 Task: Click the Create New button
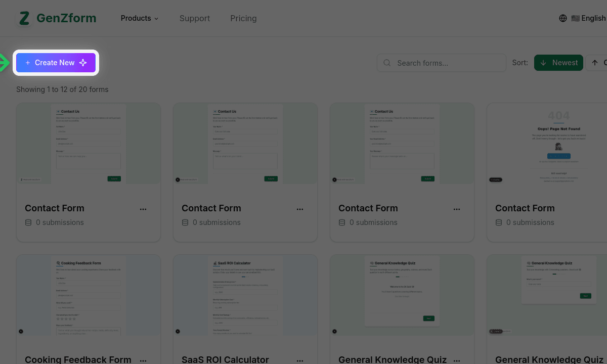pyautogui.click(x=56, y=63)
